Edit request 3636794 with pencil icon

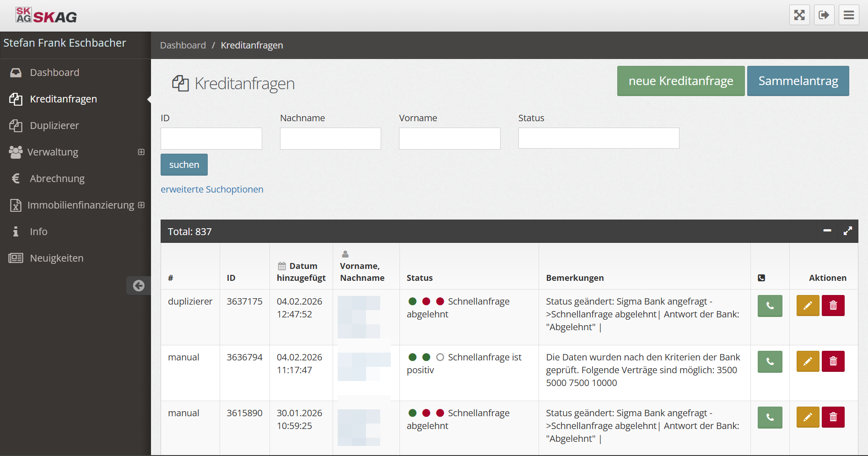(x=808, y=361)
